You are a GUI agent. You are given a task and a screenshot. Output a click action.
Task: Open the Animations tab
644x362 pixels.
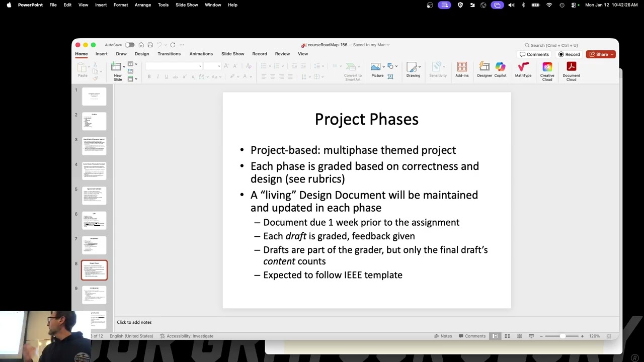[201, 54]
